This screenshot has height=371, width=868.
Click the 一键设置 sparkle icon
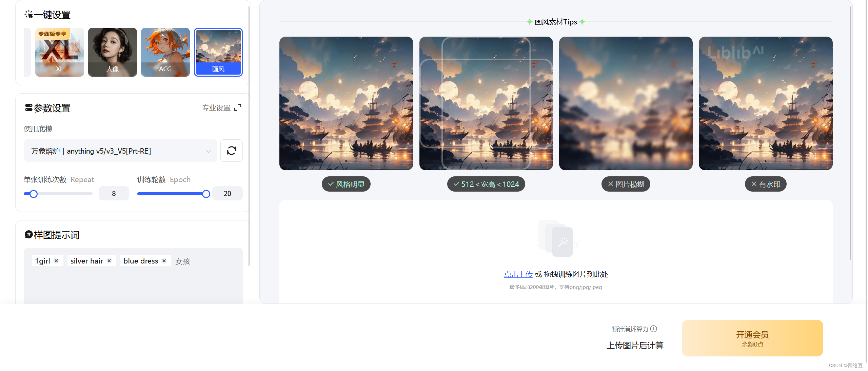pyautogui.click(x=28, y=14)
